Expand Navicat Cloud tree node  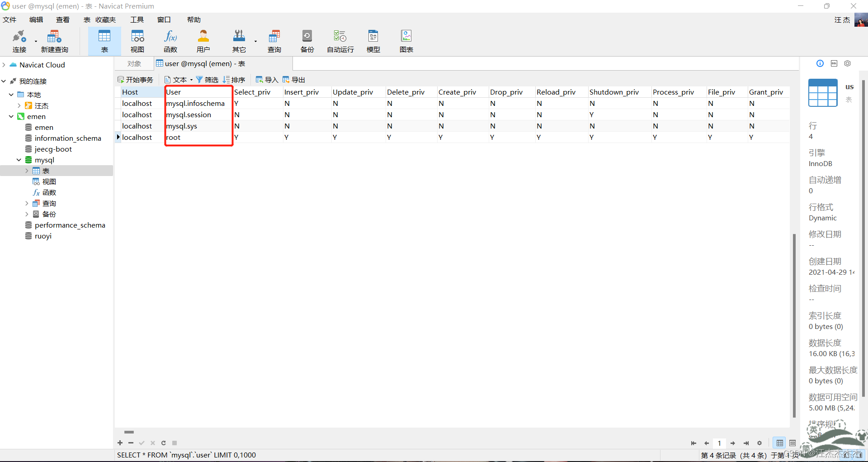pyautogui.click(x=4, y=65)
